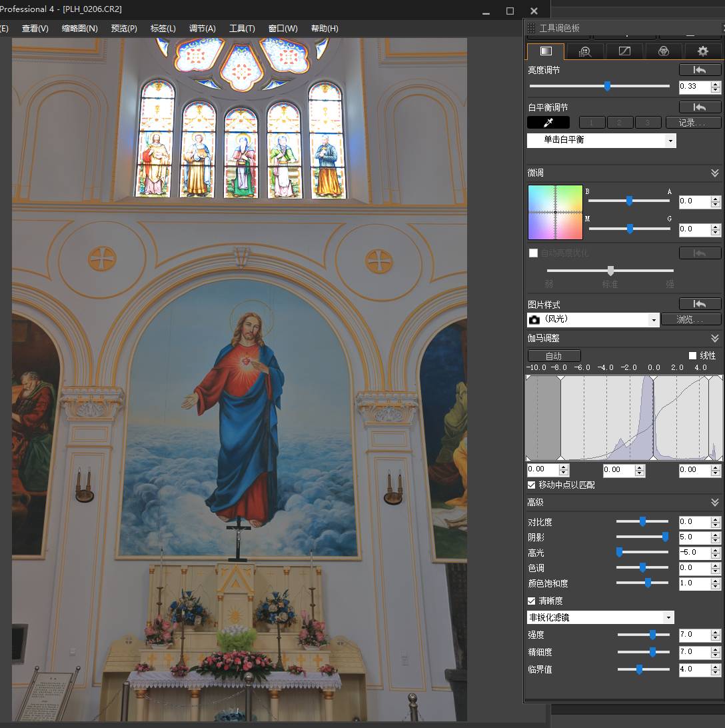Click the M-G magenta green slider handle
Screen dimensions: 725x728
[630, 229]
